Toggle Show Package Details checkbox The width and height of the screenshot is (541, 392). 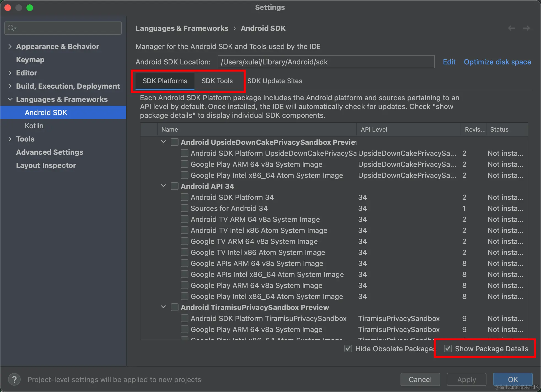(448, 349)
